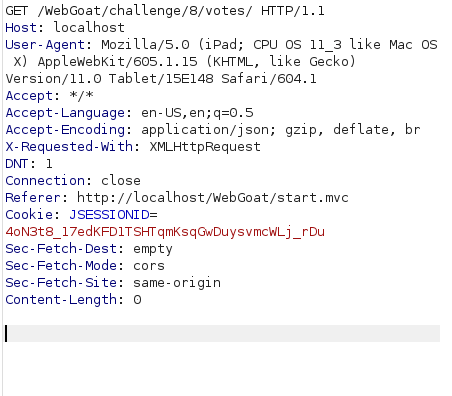Image resolution: width=452 pixels, height=396 pixels.
Task: Click the 'Sec-Fetch-Site' header name
Action: 61,283
